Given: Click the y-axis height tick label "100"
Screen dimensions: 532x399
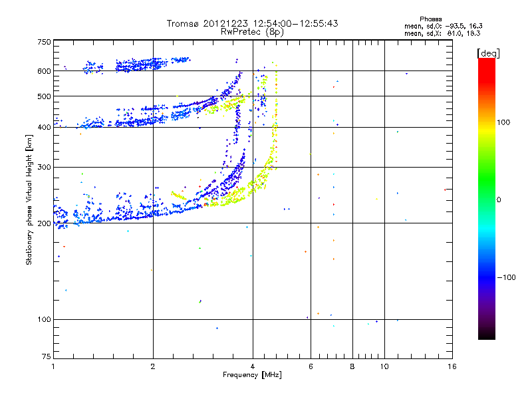Looking at the screenshot, I should [45, 319].
